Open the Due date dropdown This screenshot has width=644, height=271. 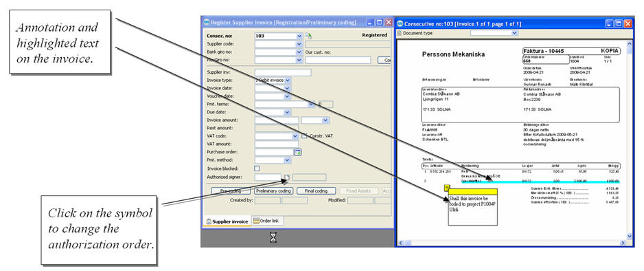tap(288, 112)
